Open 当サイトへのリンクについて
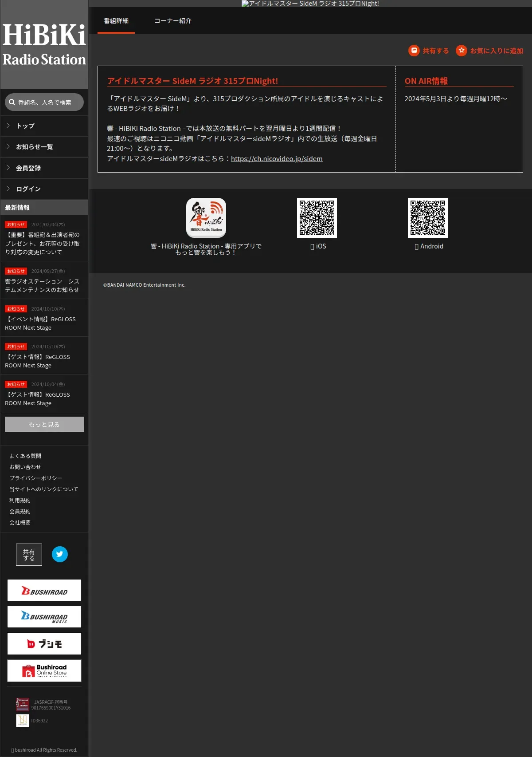 (44, 489)
